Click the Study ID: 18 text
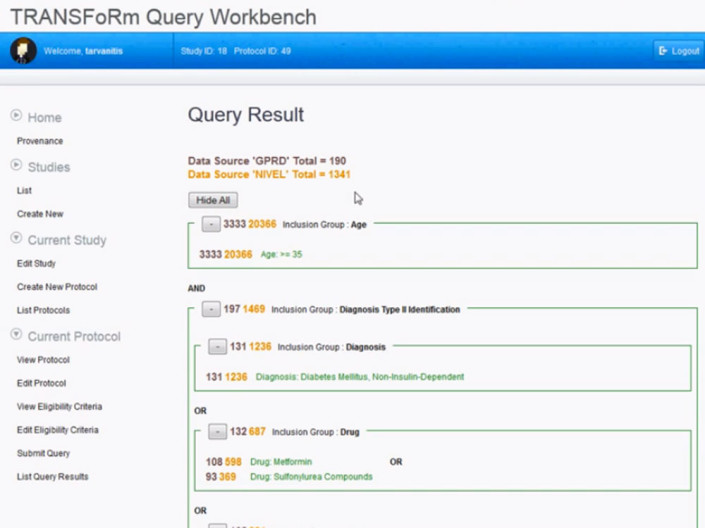The width and height of the screenshot is (705, 528). [204, 51]
